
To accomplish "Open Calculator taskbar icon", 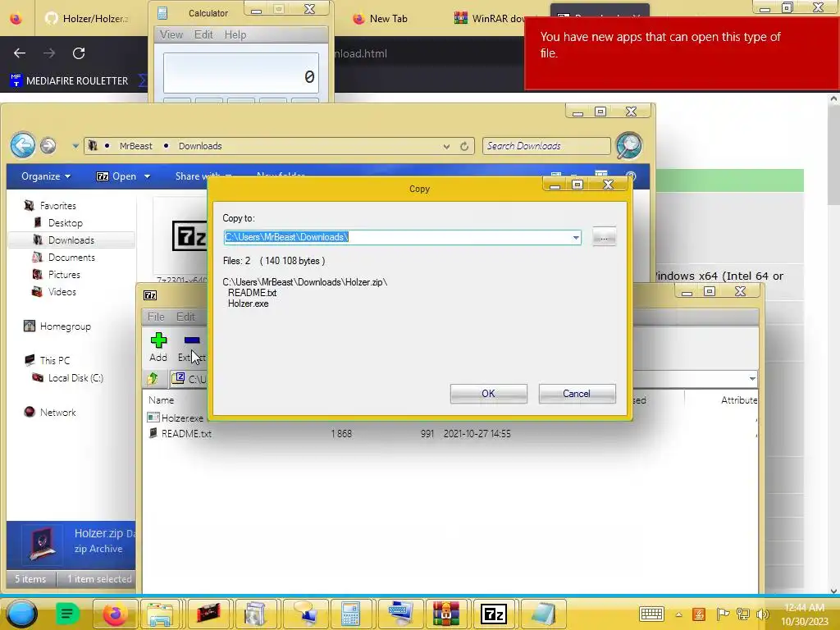I will pyautogui.click(x=349, y=614).
